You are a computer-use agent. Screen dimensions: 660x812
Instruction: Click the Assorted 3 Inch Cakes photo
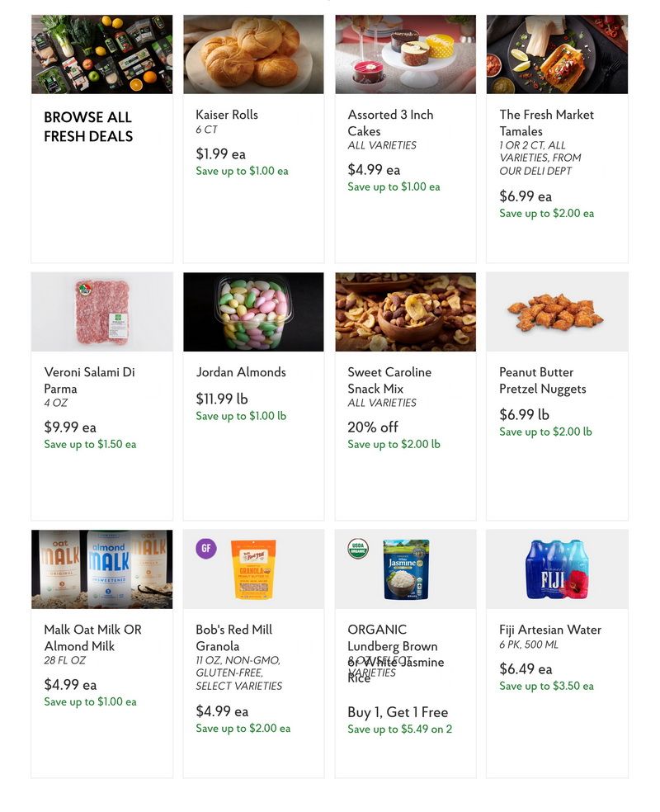405,53
